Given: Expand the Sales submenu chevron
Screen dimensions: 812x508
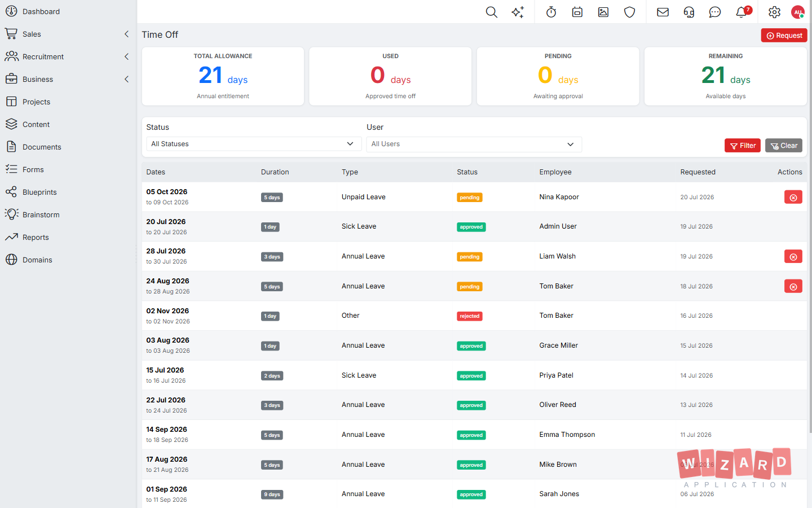Looking at the screenshot, I should 126,34.
